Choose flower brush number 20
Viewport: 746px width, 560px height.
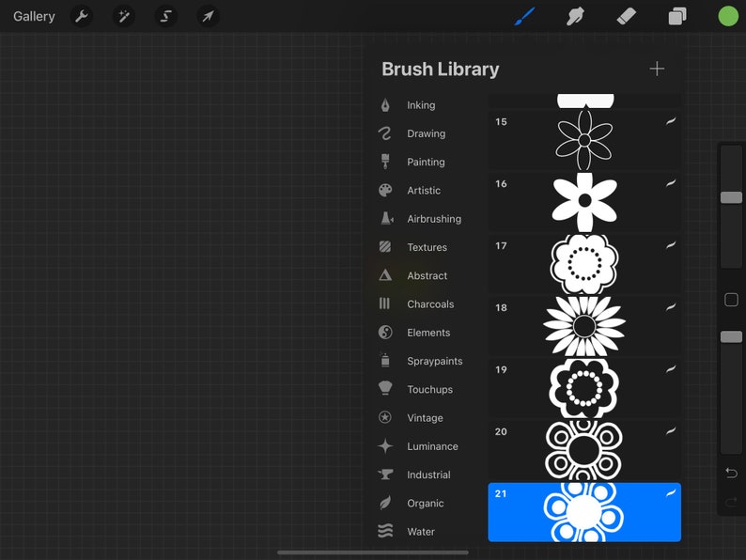[x=584, y=450]
